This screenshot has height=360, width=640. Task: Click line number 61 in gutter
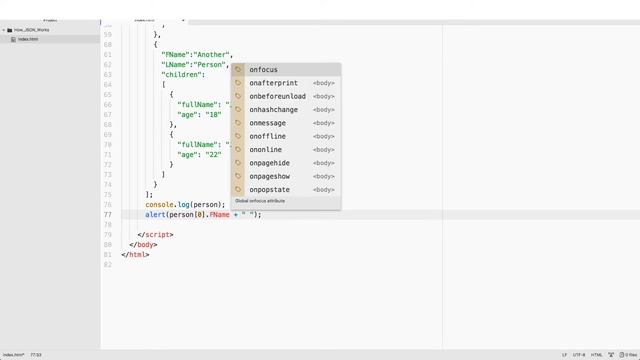point(107,55)
